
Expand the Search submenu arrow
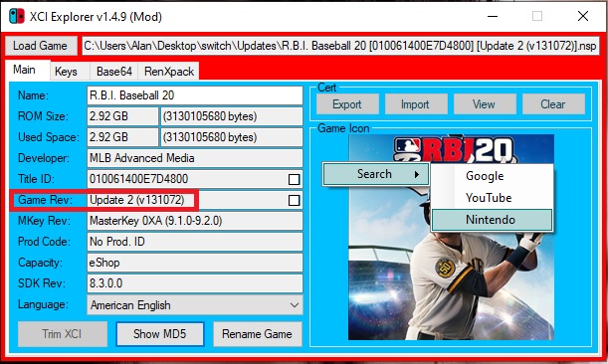pyautogui.click(x=417, y=174)
